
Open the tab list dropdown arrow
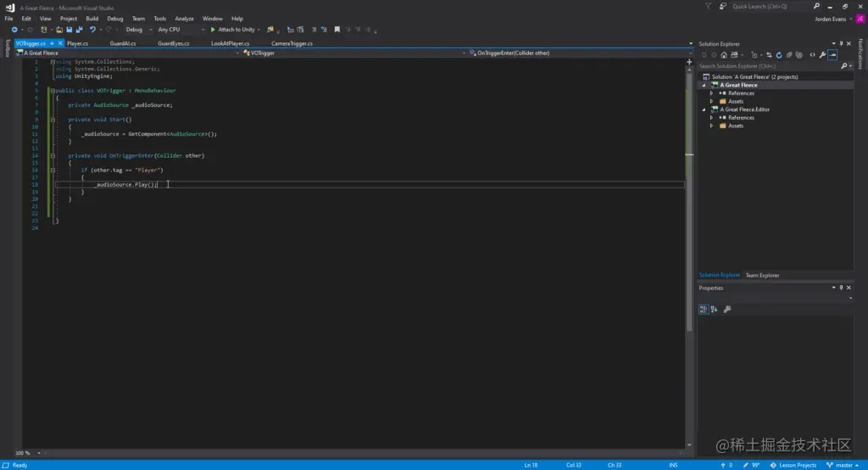(690, 43)
